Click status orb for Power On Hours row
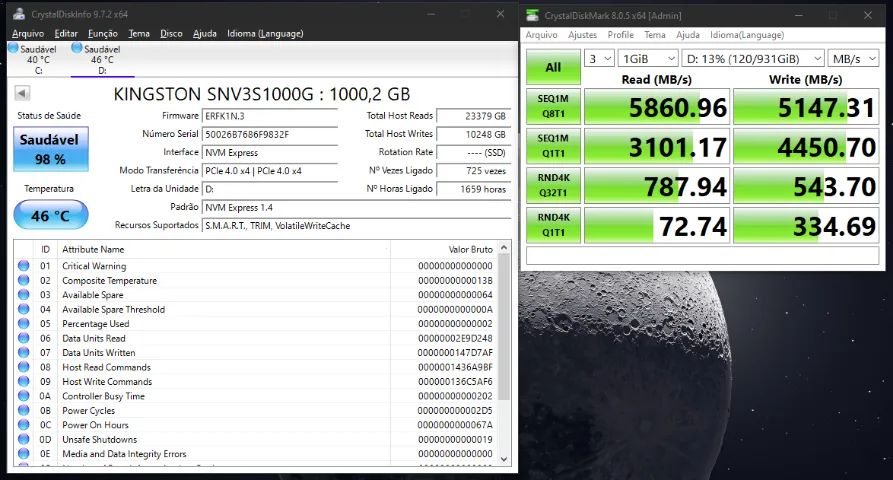 (23, 425)
